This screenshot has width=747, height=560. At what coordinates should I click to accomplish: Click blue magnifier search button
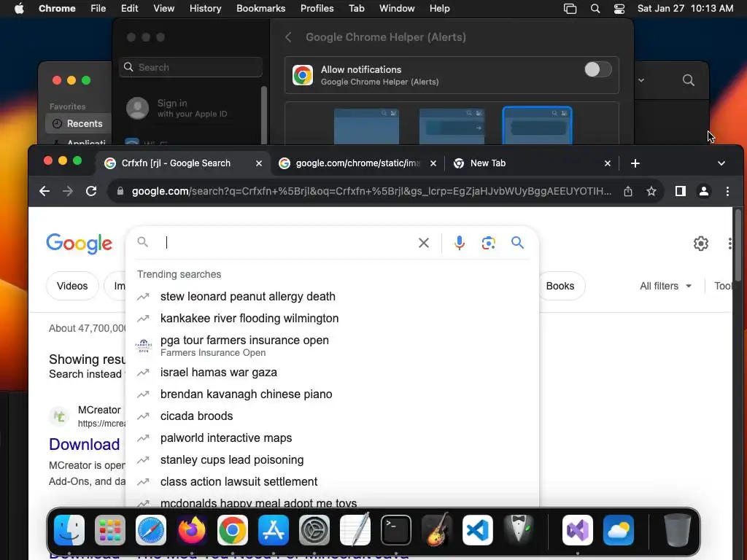coord(517,243)
